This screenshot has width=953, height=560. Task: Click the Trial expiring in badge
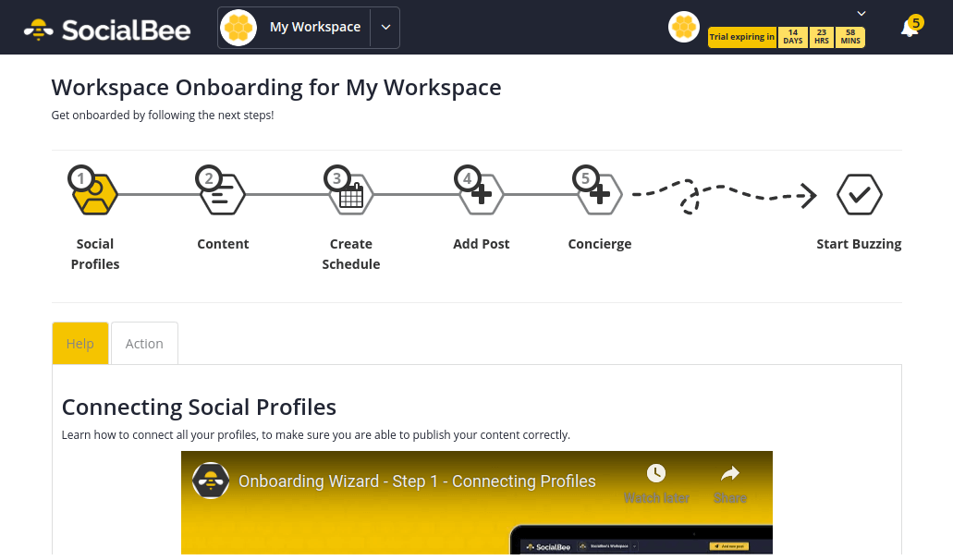pyautogui.click(x=742, y=37)
